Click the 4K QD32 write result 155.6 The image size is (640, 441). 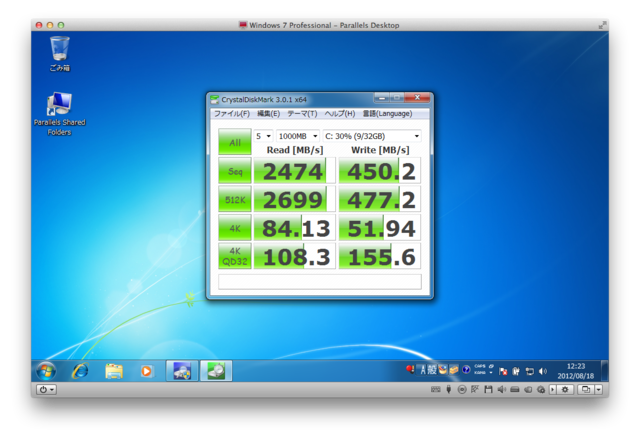pos(380,256)
